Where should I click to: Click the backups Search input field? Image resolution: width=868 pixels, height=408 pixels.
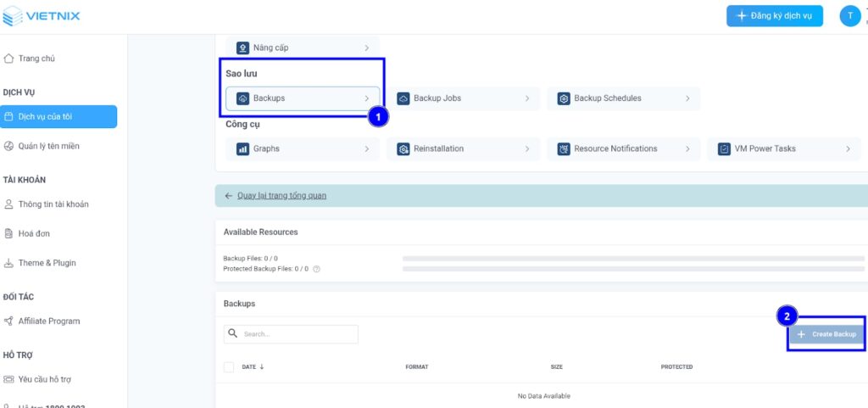point(292,334)
